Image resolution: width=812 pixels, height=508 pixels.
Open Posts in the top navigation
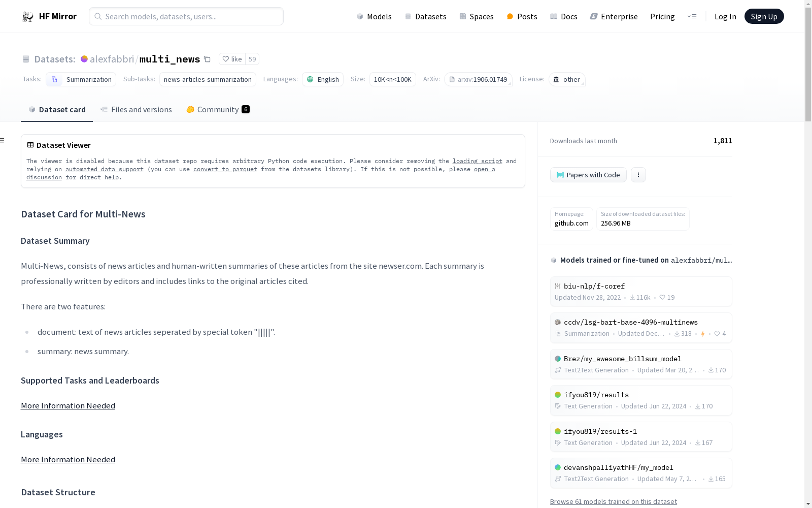[522, 17]
